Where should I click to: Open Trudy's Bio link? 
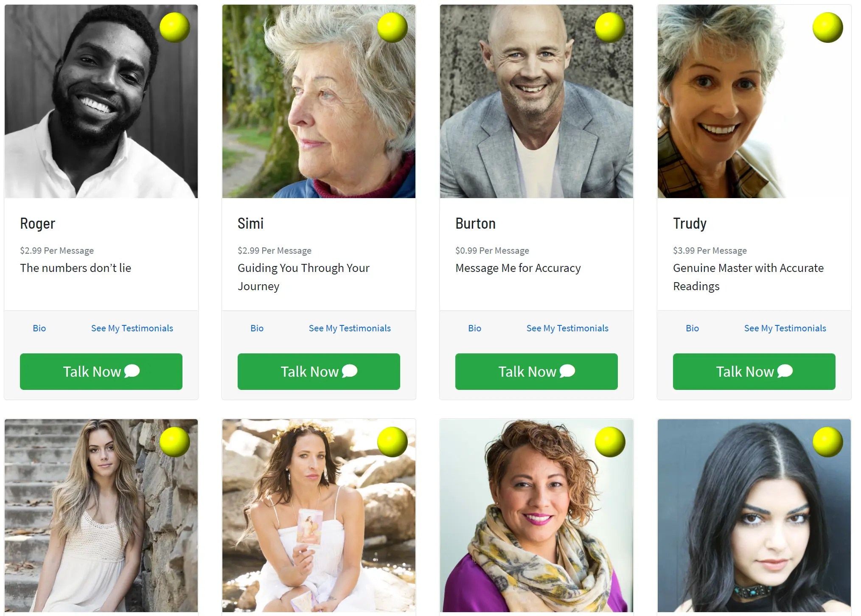click(x=692, y=328)
